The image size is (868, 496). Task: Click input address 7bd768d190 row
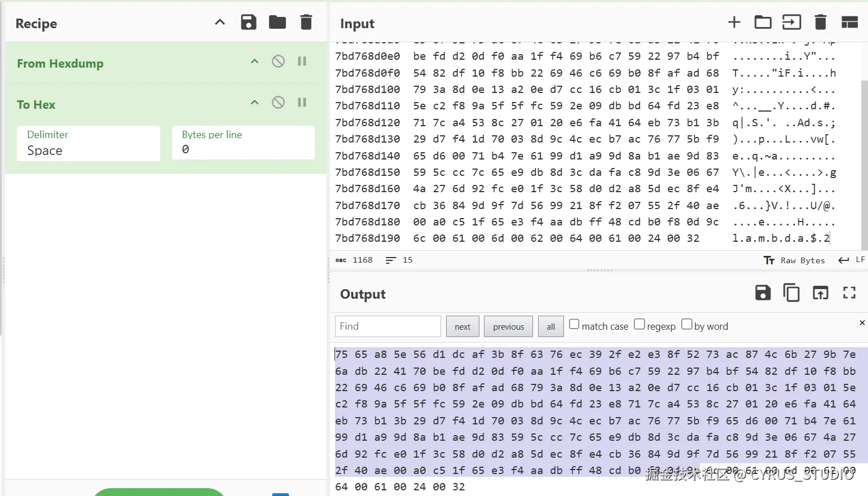pyautogui.click(x=368, y=238)
